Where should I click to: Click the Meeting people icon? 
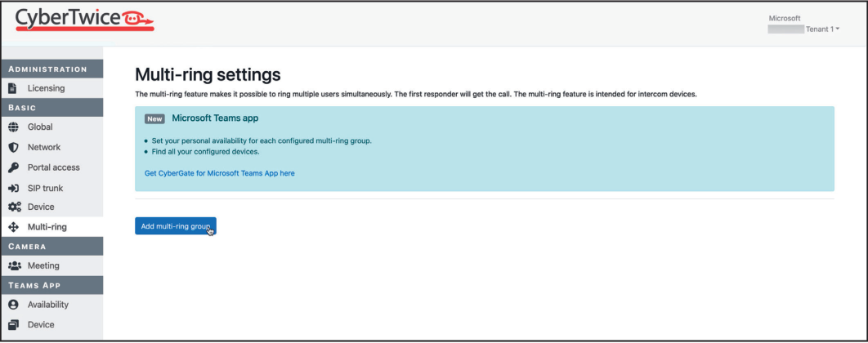click(x=15, y=265)
